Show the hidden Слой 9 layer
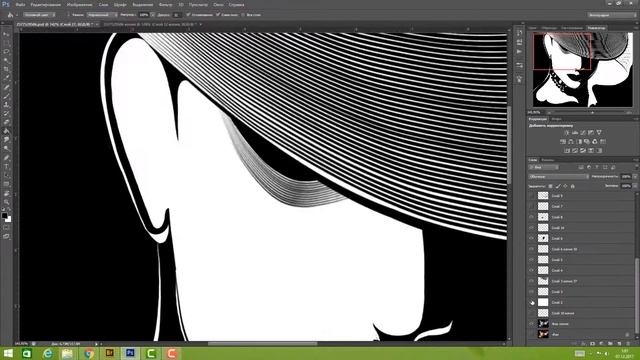The height and width of the screenshot is (360, 640). (531, 196)
